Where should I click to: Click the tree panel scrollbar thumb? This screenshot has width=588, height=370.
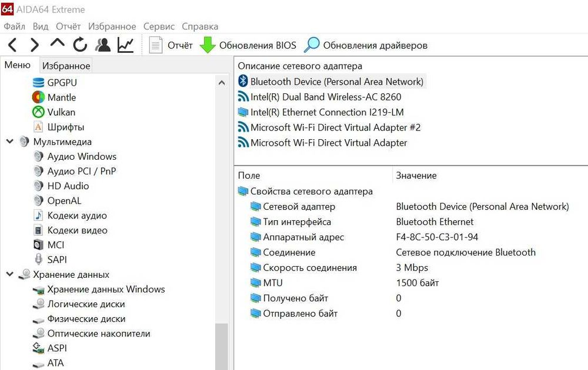222,347
